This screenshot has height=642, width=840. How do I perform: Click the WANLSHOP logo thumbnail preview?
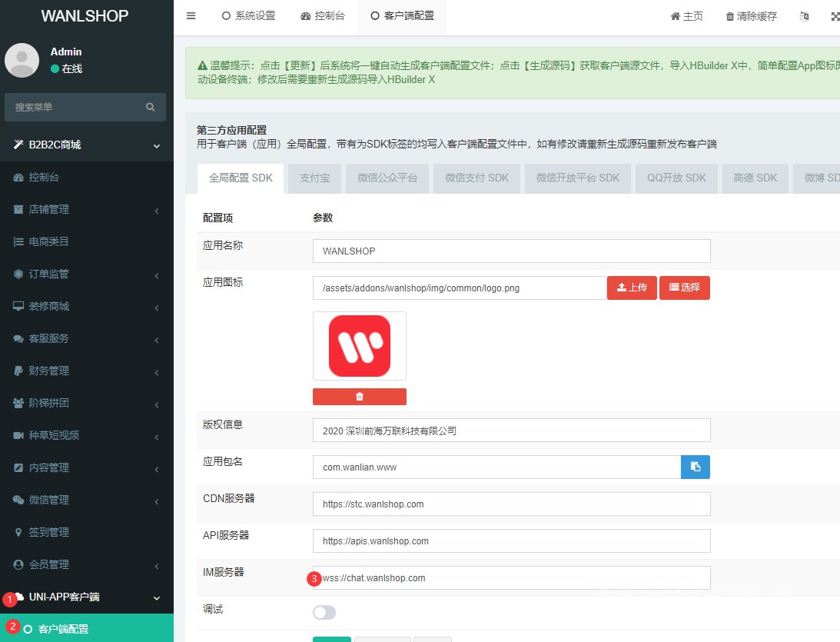360,346
